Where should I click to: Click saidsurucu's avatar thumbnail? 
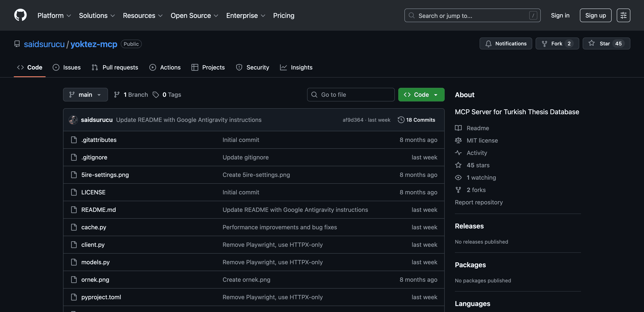click(x=73, y=120)
